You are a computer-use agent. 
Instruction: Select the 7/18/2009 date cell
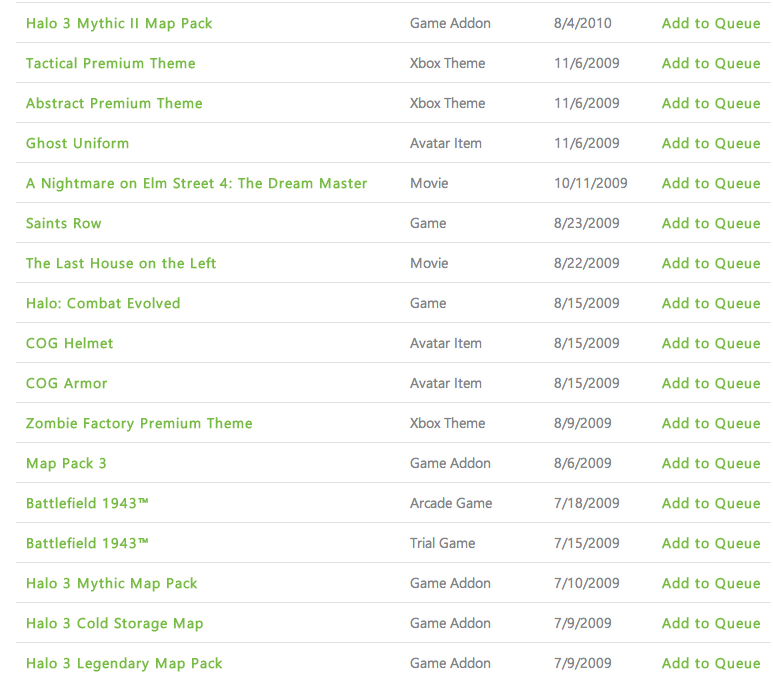click(x=586, y=503)
